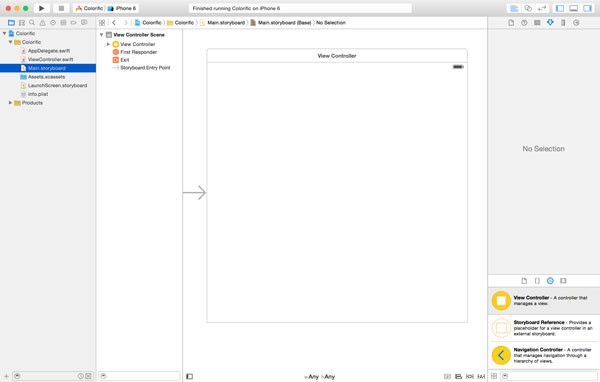The width and height of the screenshot is (600, 382).
Task: Show the Project navigator
Action: click(x=11, y=23)
